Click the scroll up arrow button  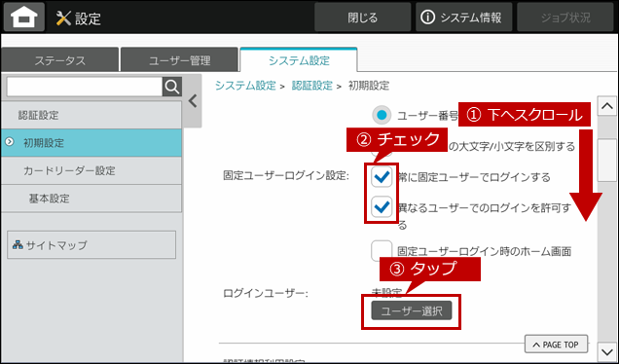[606, 106]
